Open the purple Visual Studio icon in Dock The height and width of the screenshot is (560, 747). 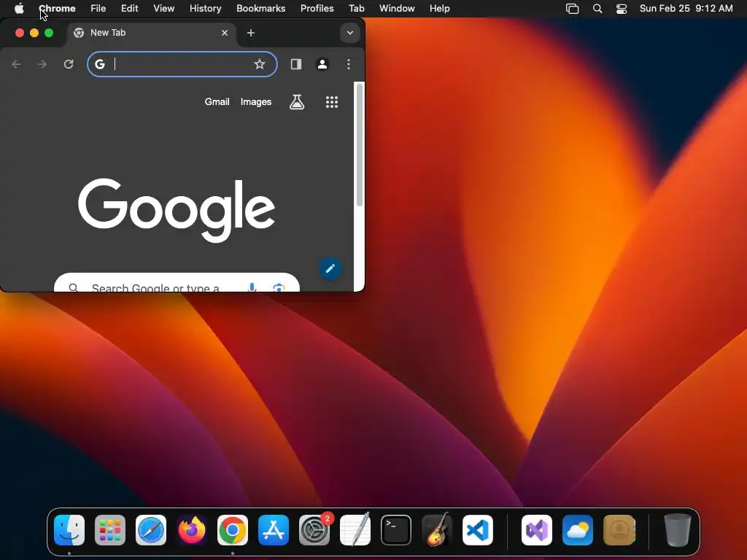[x=537, y=530]
